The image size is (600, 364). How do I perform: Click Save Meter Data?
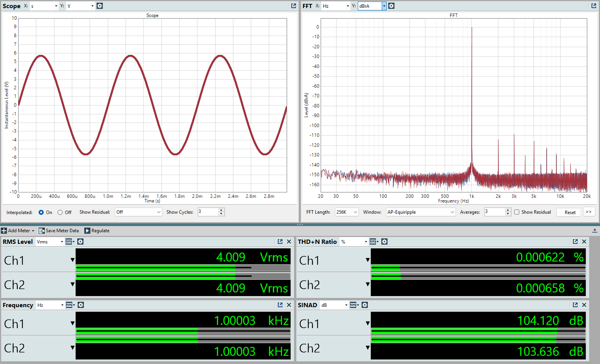click(59, 231)
